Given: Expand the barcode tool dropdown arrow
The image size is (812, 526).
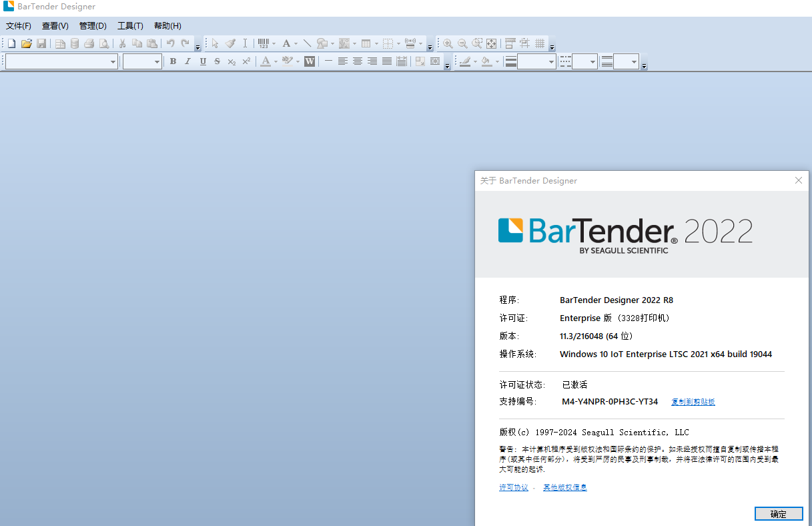Looking at the screenshot, I should point(274,43).
